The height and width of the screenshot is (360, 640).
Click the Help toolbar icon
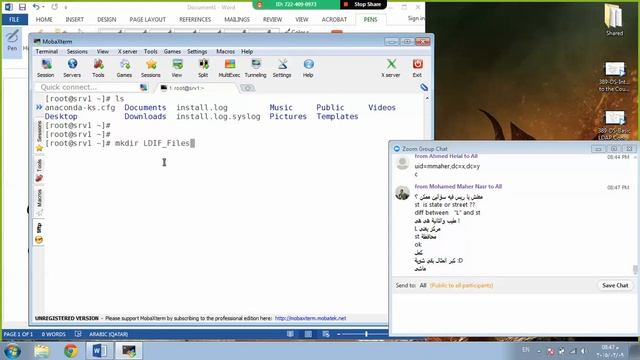308,68
